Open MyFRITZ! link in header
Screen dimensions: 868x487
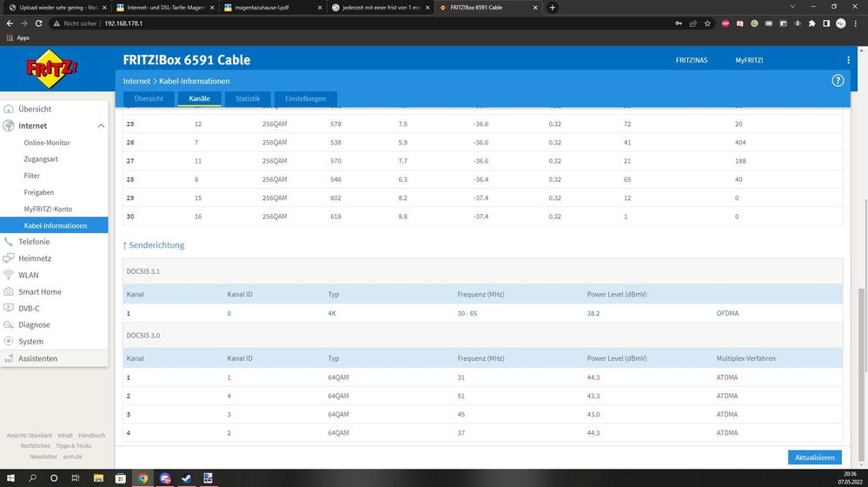[749, 60]
